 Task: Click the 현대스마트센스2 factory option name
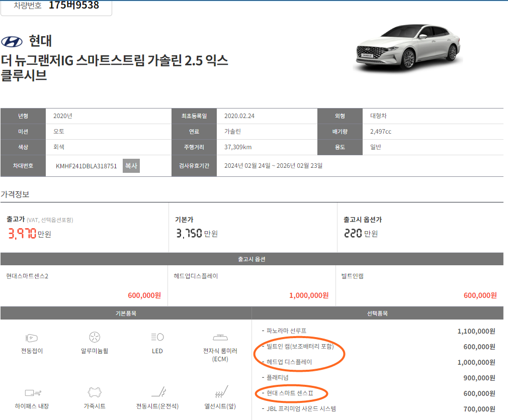(27, 276)
